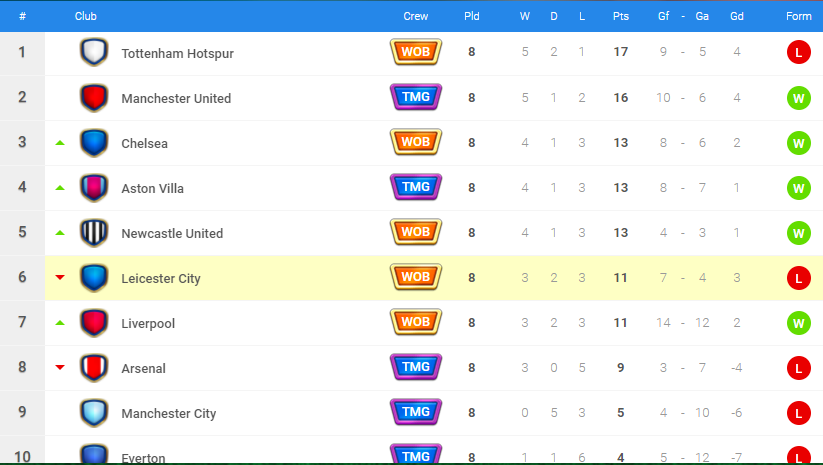Click Leicester City's red L form indicator
The image size is (823, 465).
tap(798, 278)
